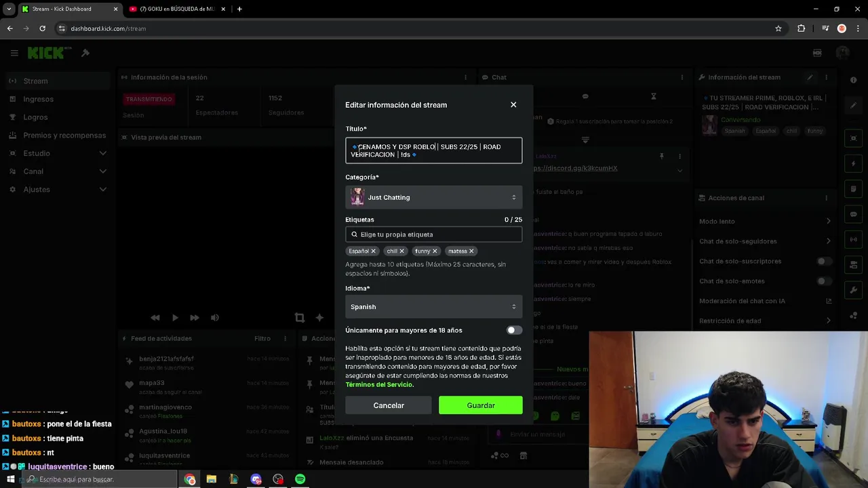Click fast-forward in the stream preview player
Viewport: 868px width, 488px height.
tap(195, 317)
